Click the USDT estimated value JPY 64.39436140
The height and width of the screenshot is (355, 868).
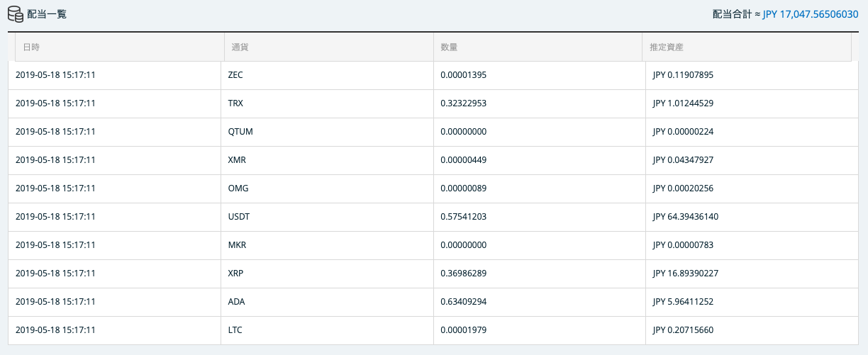685,217
